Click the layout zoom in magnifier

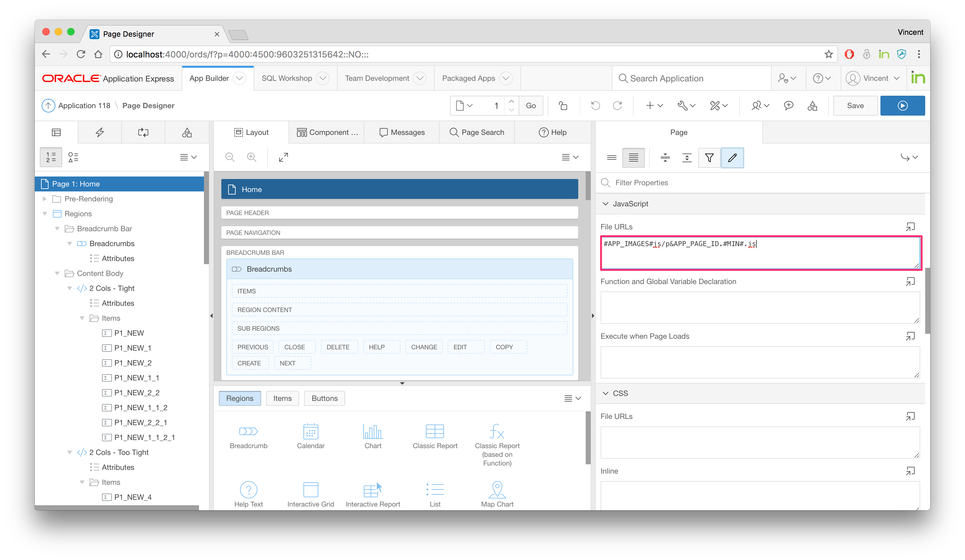252,157
